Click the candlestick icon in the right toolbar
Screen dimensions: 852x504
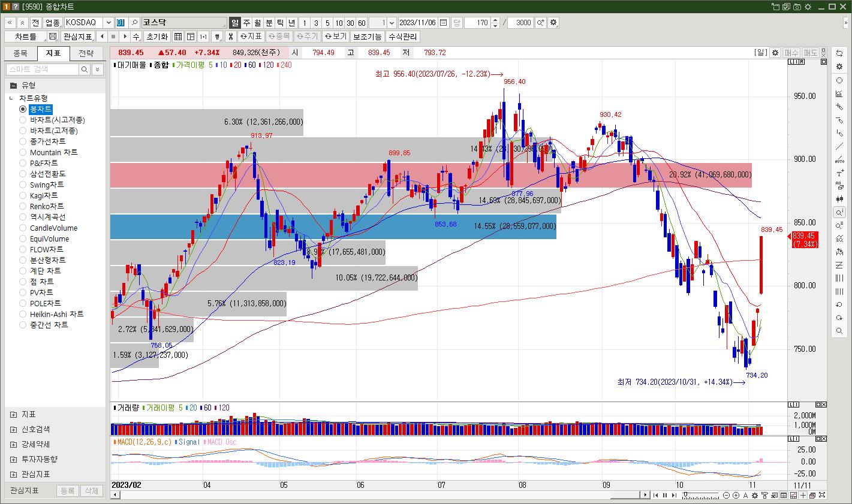coord(839,199)
